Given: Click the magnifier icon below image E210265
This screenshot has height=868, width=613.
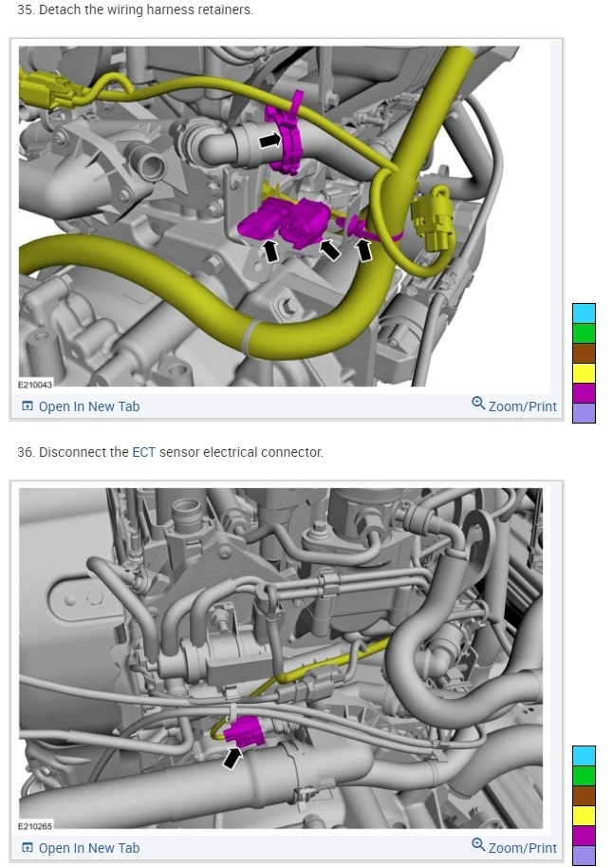Looking at the screenshot, I should pos(478,845).
